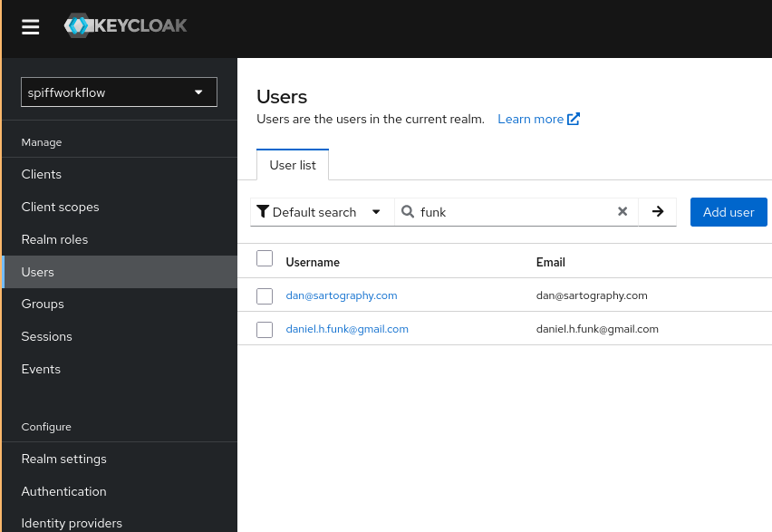This screenshot has height=532, width=772.
Task: Open the Learn more external link
Action: (538, 120)
